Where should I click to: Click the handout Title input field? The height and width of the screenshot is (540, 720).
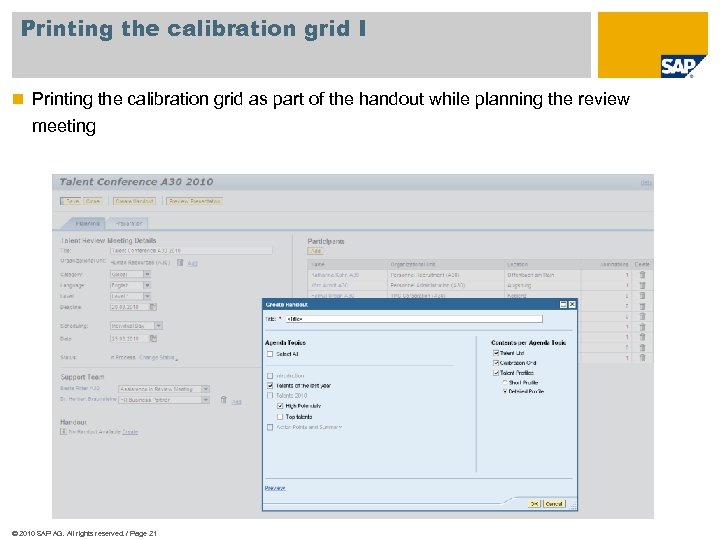pyautogui.click(x=414, y=319)
